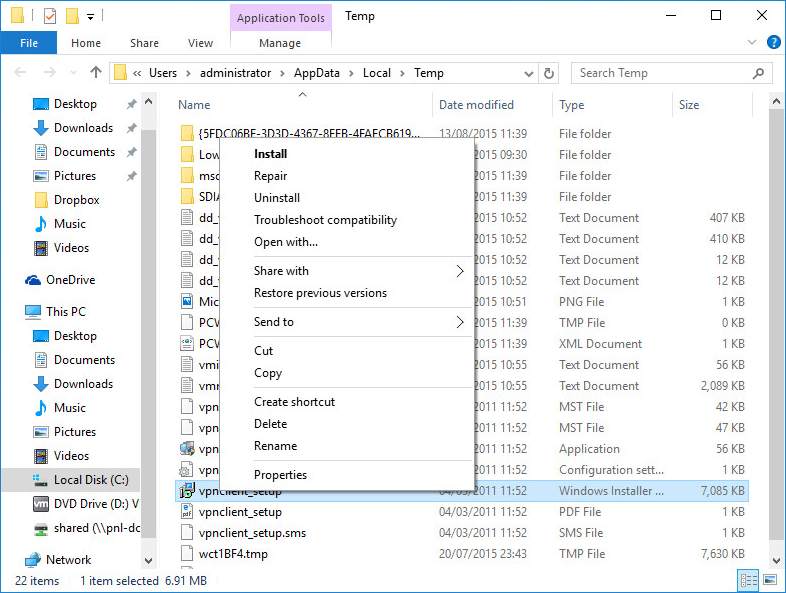Refresh the Temp folder view
Image resolution: width=786 pixels, height=593 pixels.
coord(549,74)
